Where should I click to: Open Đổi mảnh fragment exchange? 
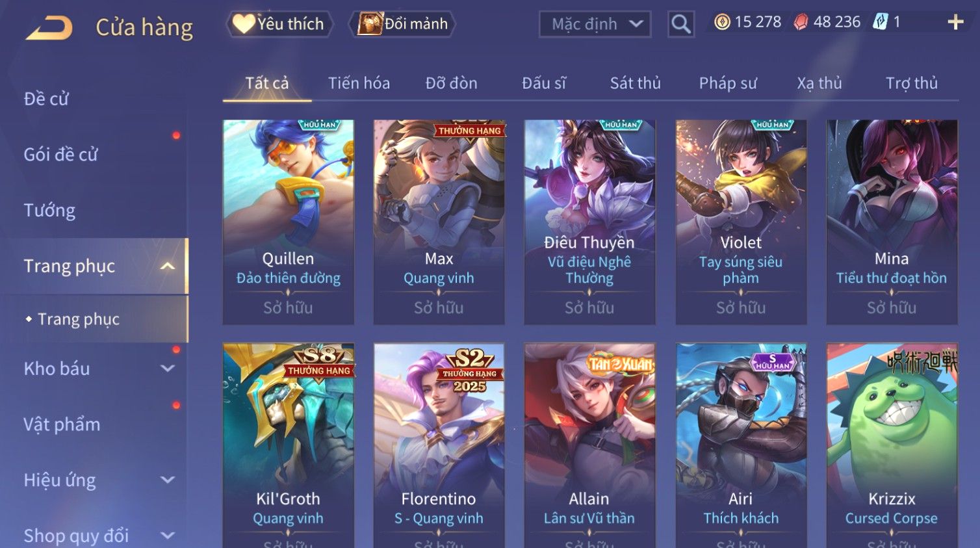tap(402, 24)
